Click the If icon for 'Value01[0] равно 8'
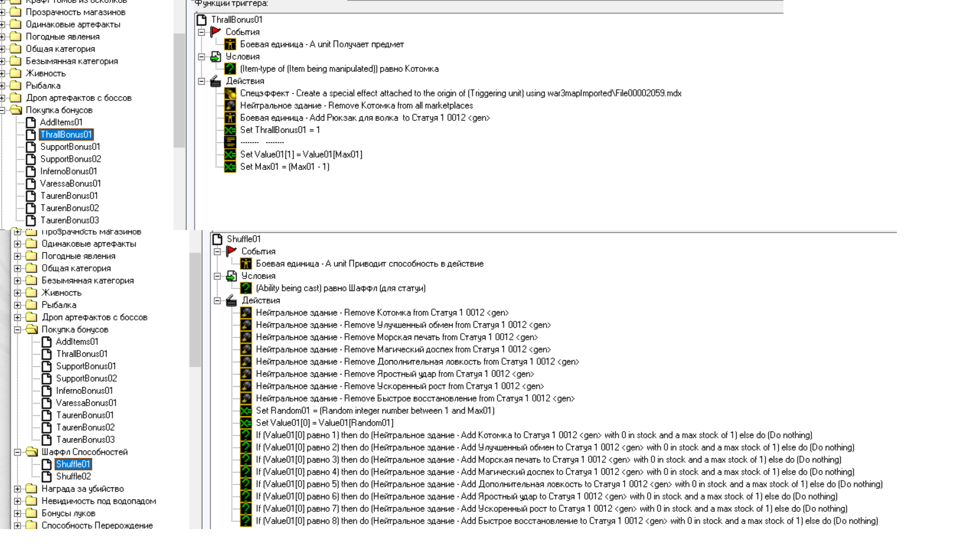This screenshot has width=980, height=551. 246,521
